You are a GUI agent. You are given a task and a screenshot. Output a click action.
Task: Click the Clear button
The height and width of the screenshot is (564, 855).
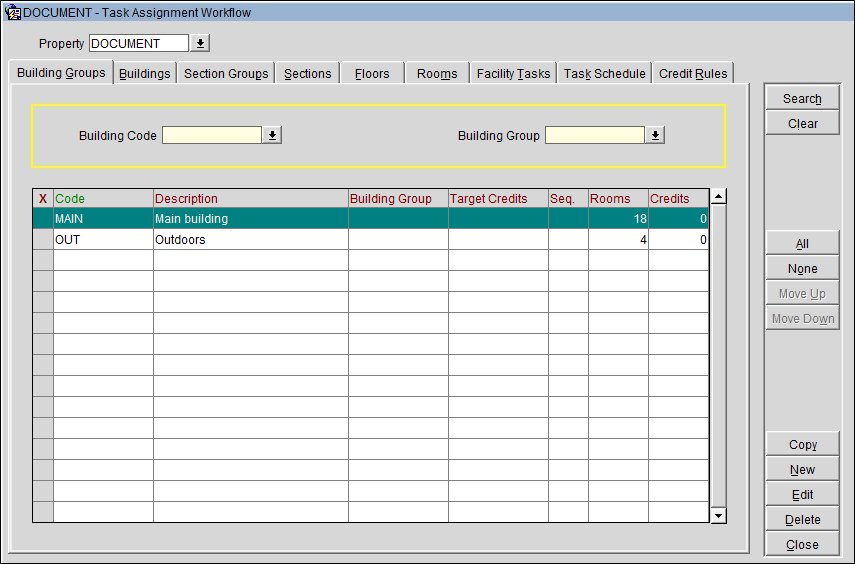tap(802, 124)
